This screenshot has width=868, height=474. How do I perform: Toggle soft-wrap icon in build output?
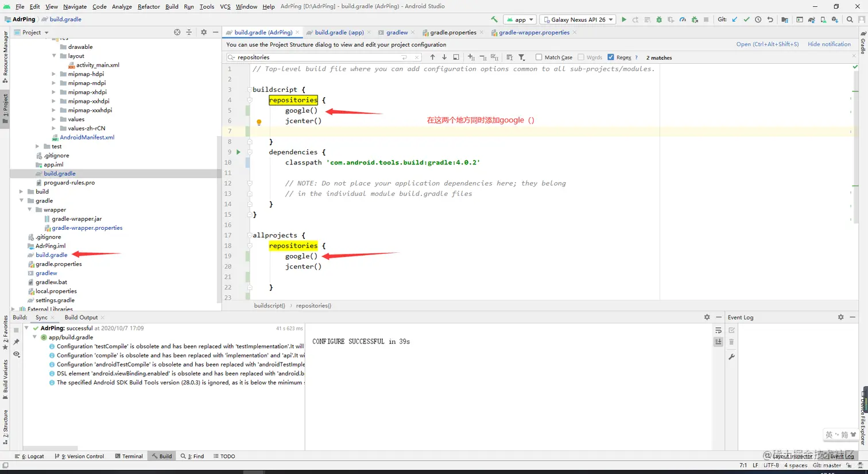click(718, 330)
